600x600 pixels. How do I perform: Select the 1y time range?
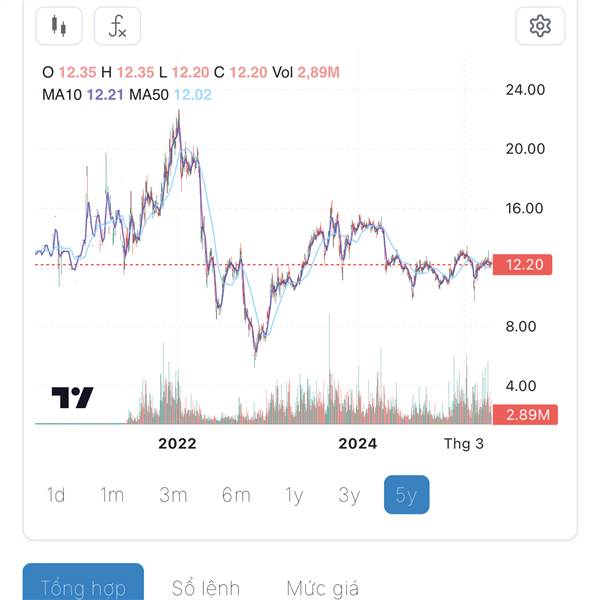pos(294,495)
